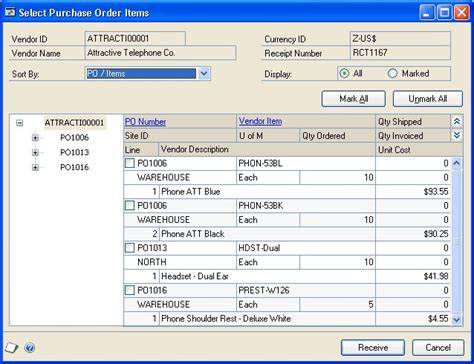Click the NORTH site ID cell
474x364 pixels.
(180, 262)
